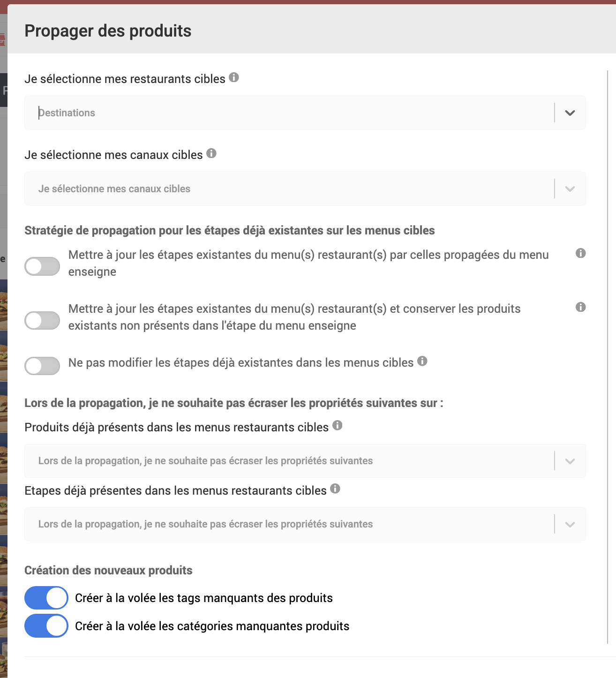Image resolution: width=616 pixels, height=678 pixels.
Task: Click info icon beside restaurants cibles label
Action: coord(234,77)
